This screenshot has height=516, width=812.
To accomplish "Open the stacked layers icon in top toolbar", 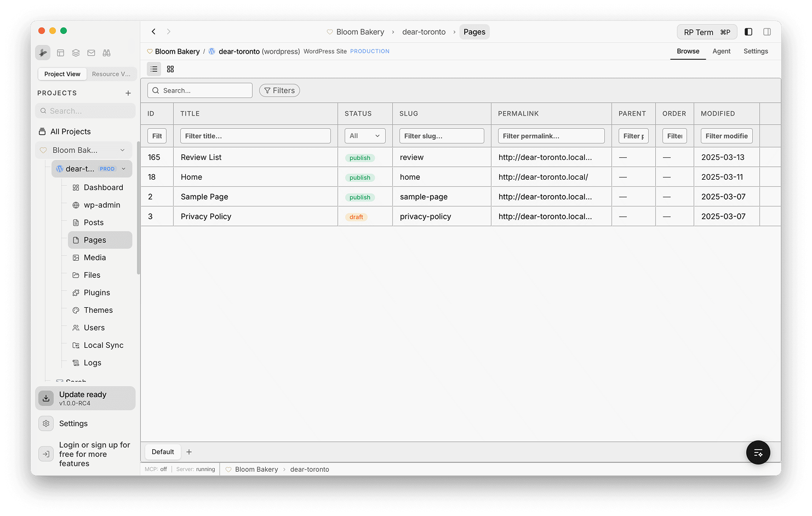I will pyautogui.click(x=76, y=53).
